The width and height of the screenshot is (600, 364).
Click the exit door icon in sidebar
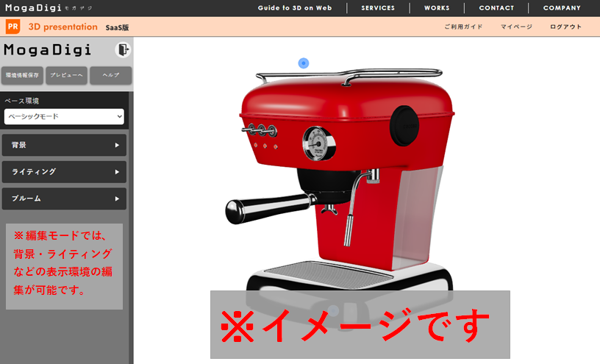point(122,50)
